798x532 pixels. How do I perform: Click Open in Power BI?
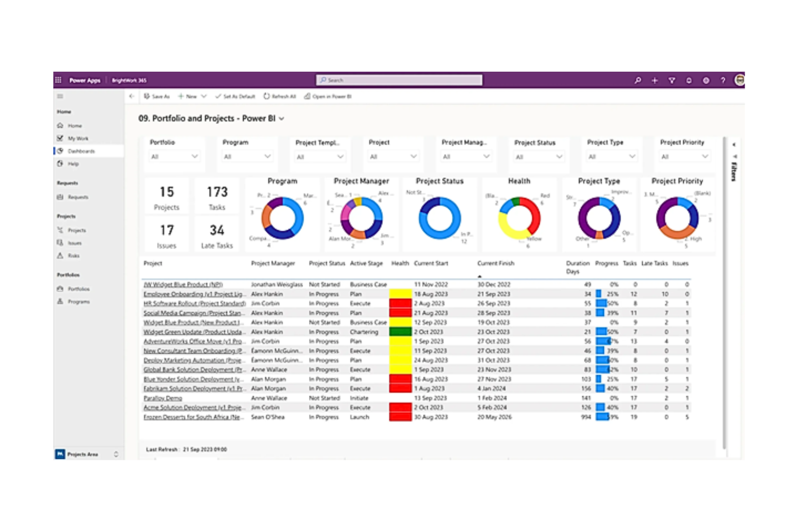click(x=328, y=96)
